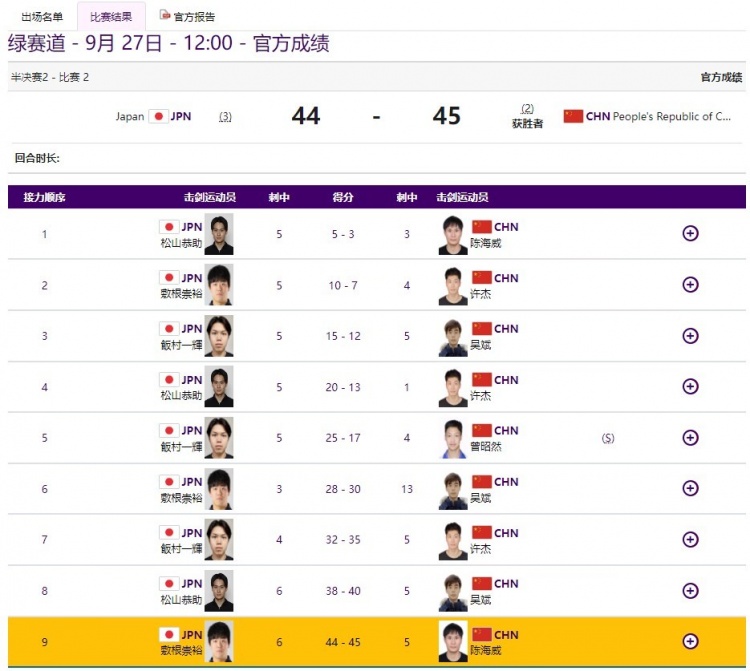Open 敷根崇裕 photo in bout 6

click(x=219, y=489)
